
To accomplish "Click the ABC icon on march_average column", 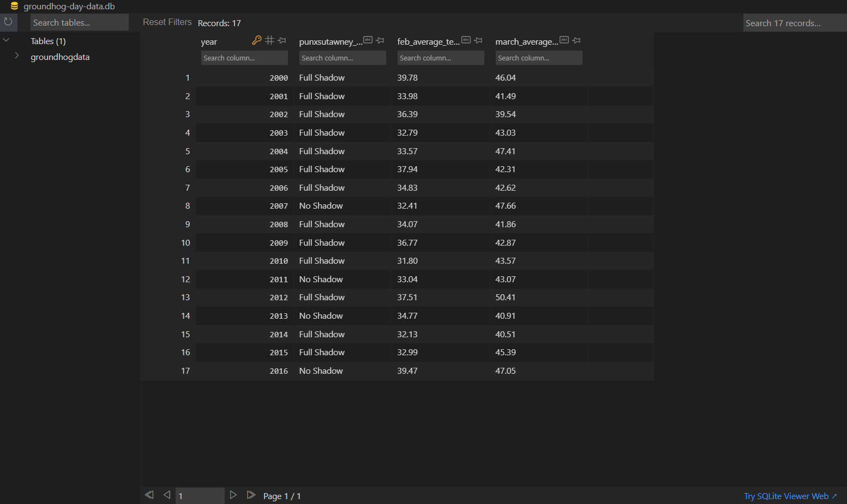I will tap(564, 39).
